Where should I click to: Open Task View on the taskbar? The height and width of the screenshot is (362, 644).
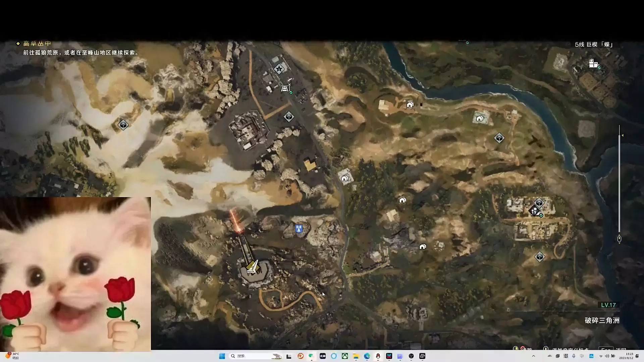[289, 356]
